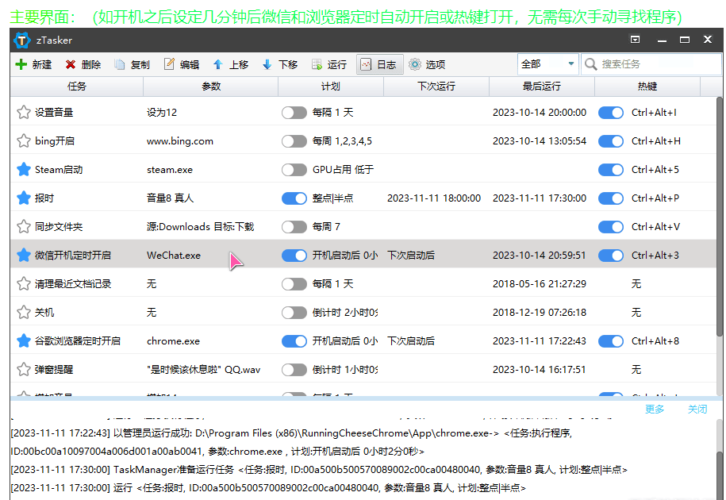Open the 编辑 (Edit) toolbar icon
Image resolution: width=726 pixels, height=500 pixels.
point(169,64)
